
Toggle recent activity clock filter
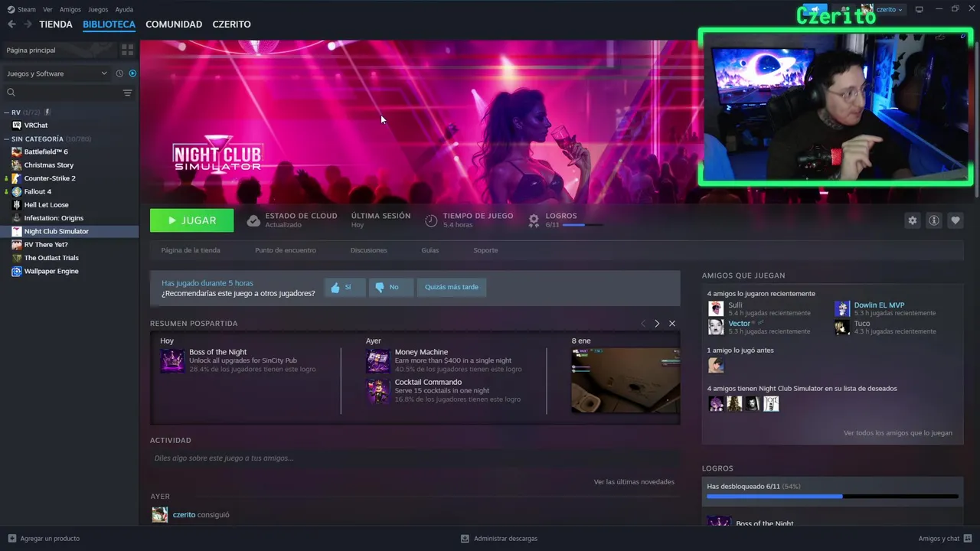119,73
